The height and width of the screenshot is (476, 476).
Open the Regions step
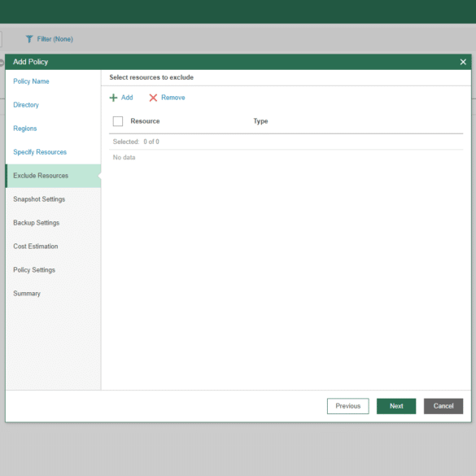click(x=25, y=129)
